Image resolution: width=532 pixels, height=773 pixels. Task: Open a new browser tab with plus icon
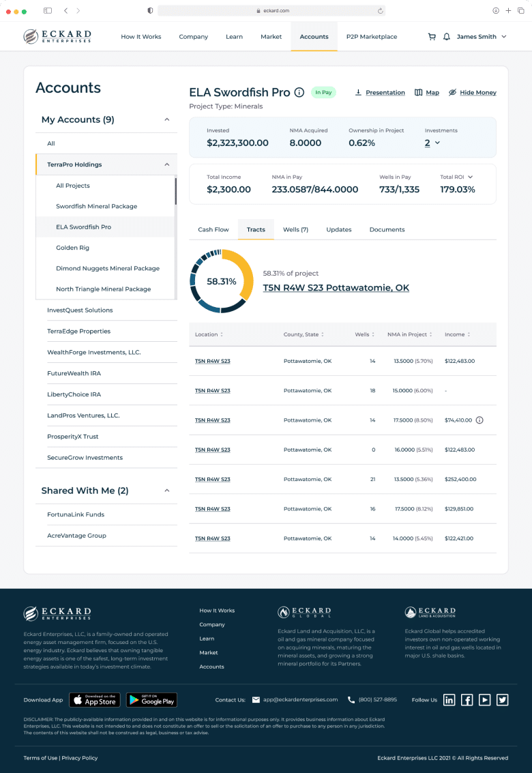point(508,10)
